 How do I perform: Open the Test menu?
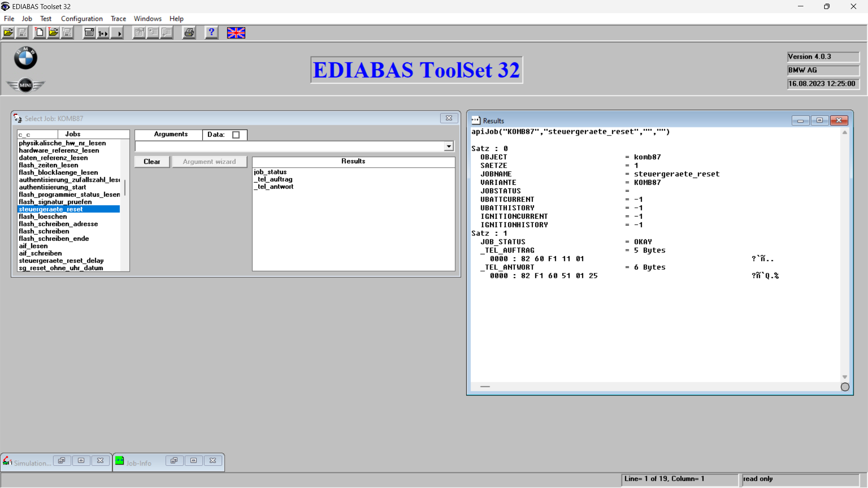(x=46, y=19)
